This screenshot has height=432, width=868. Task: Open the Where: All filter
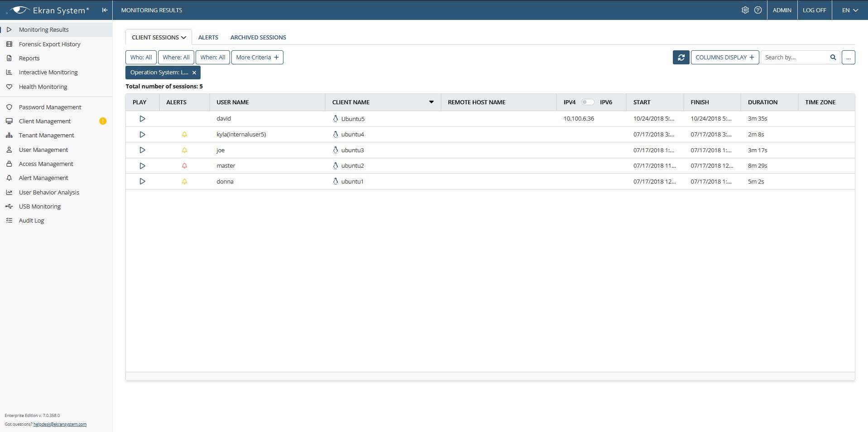(x=176, y=58)
